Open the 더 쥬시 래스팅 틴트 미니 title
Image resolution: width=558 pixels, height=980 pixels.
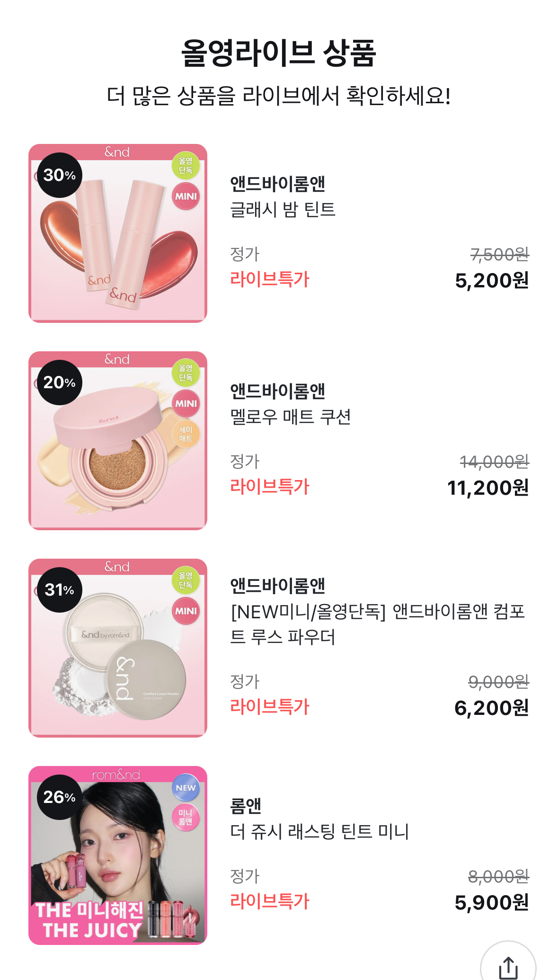click(x=319, y=831)
